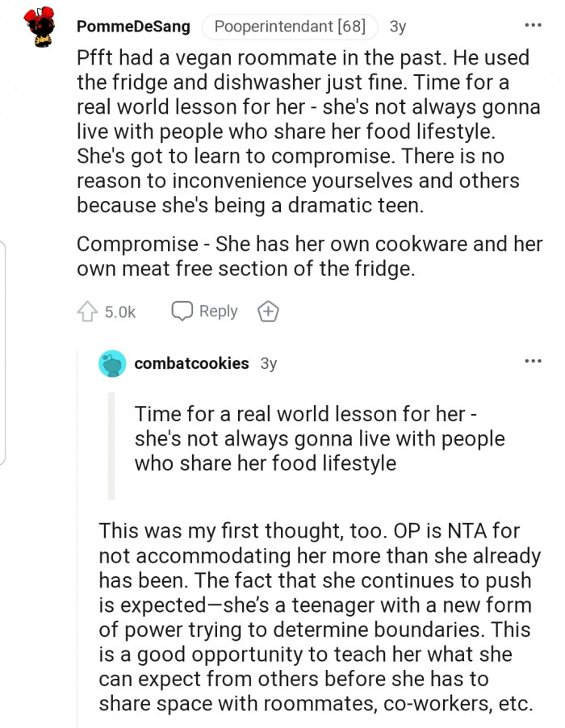This screenshot has height=728, width=565.
Task: Click the 5.0k vote count
Action: [x=120, y=312]
